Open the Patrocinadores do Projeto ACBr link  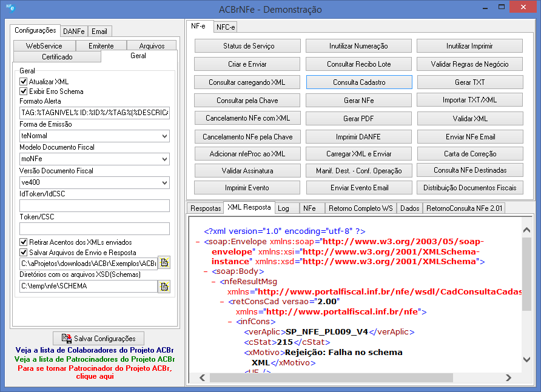click(x=95, y=359)
